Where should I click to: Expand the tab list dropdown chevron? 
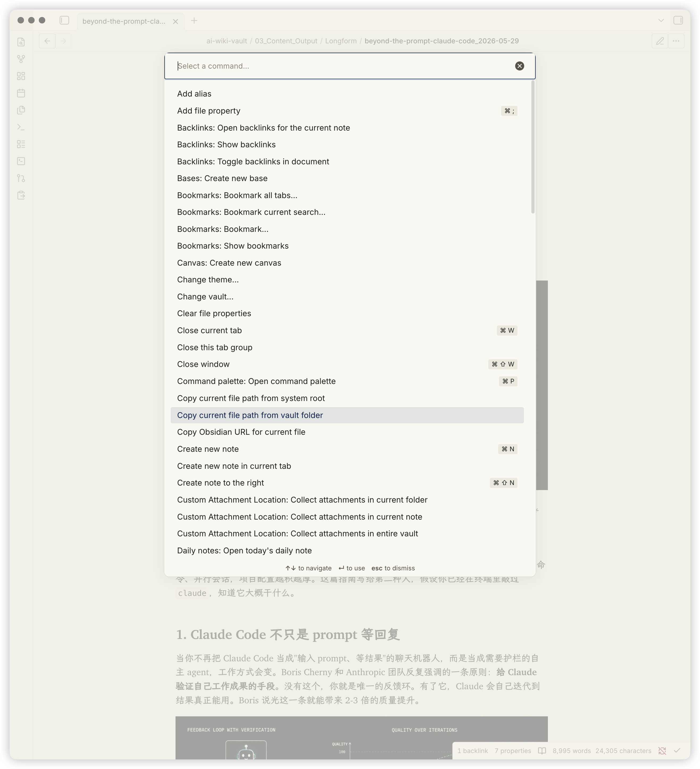click(x=661, y=20)
